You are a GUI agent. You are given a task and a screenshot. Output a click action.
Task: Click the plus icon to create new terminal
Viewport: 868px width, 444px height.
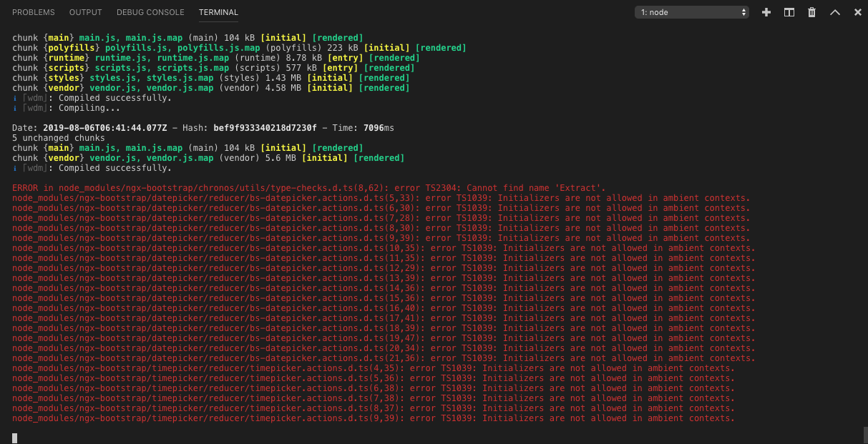click(x=766, y=12)
